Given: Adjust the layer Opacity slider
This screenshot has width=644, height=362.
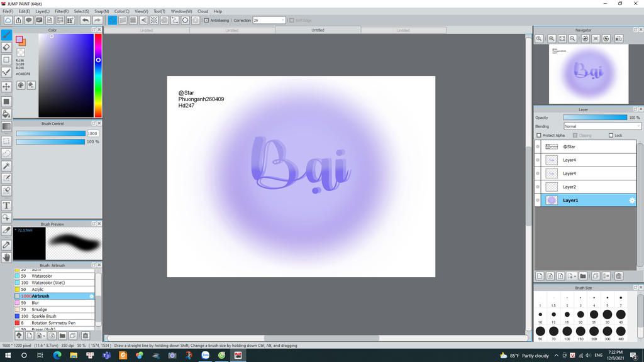Looking at the screenshot, I should 595,118.
